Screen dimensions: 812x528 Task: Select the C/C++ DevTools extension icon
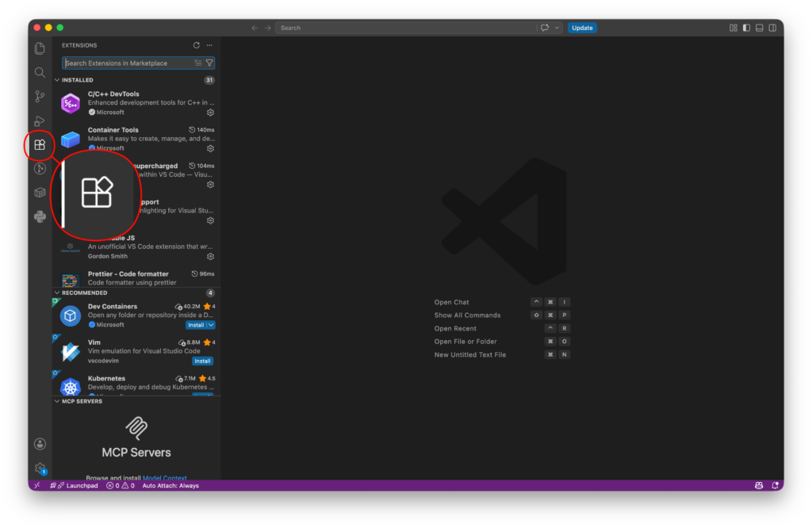pyautogui.click(x=71, y=103)
